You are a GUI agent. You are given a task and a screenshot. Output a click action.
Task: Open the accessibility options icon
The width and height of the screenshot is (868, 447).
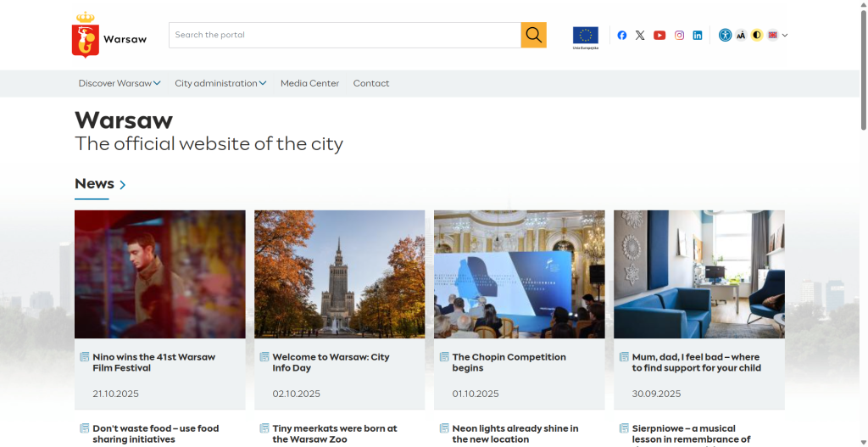725,35
